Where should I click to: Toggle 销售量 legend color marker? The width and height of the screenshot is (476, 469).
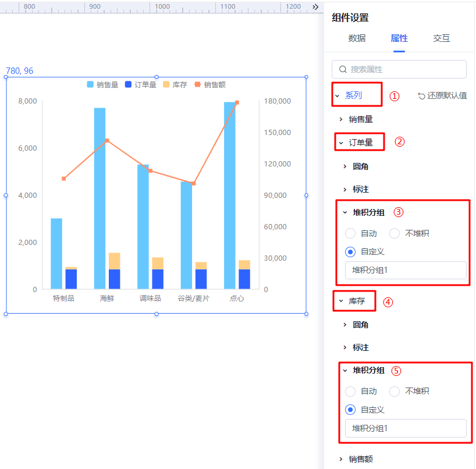tap(90, 84)
